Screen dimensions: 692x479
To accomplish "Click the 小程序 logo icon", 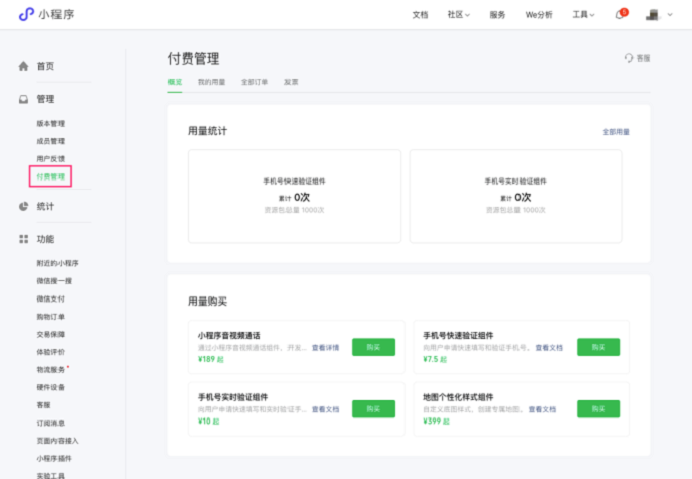I will pyautogui.click(x=26, y=14).
